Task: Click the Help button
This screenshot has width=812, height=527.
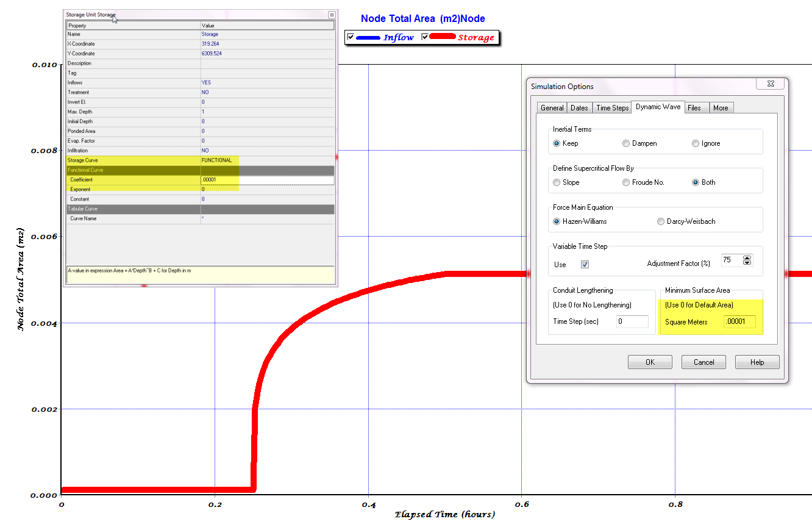Action: click(757, 362)
